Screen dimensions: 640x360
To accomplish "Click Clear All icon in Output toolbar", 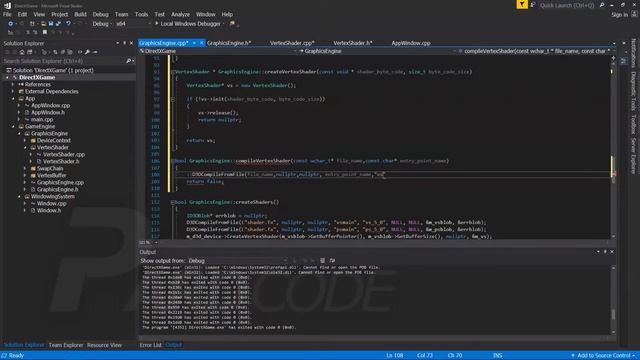I will tap(322, 260).
